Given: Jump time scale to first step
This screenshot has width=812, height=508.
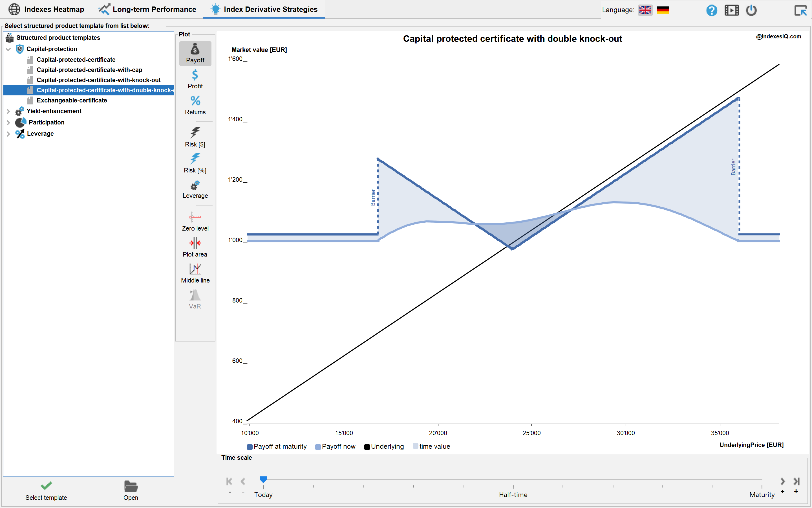Looking at the screenshot, I should pos(229,481).
